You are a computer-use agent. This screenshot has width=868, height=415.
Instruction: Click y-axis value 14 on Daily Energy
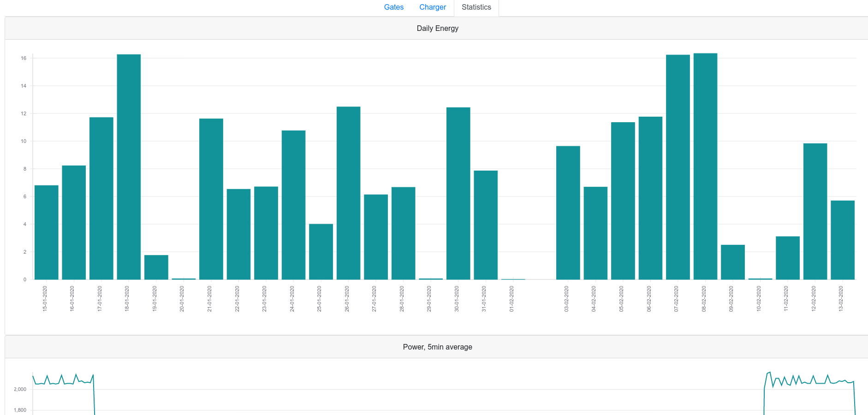24,86
